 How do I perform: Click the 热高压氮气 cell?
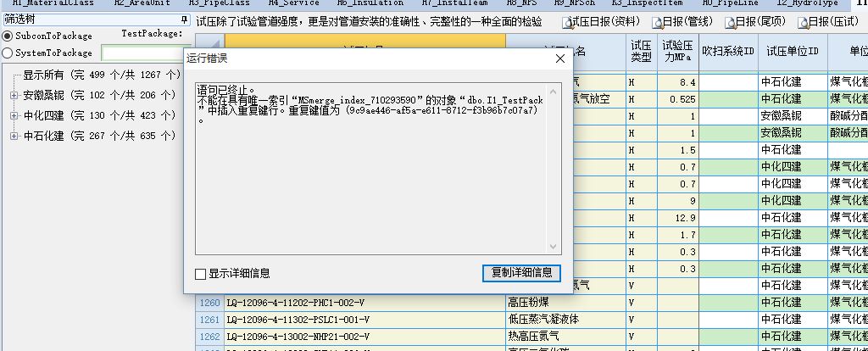(565, 337)
